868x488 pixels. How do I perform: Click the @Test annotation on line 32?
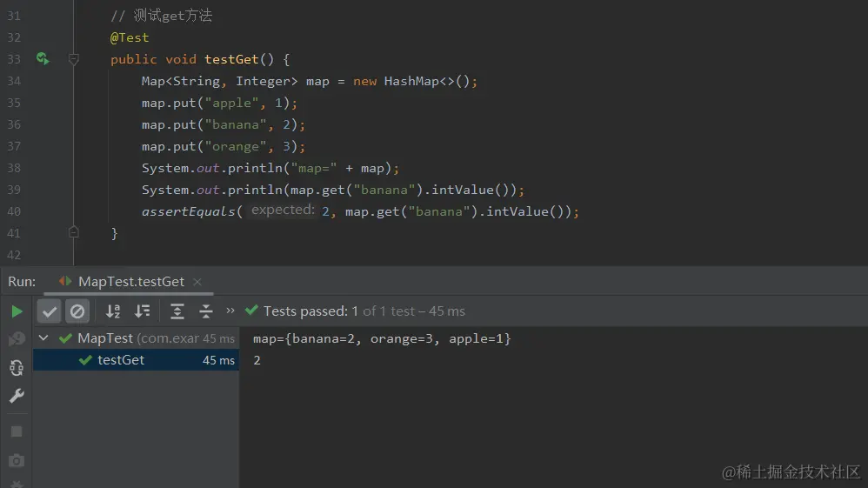click(x=130, y=37)
